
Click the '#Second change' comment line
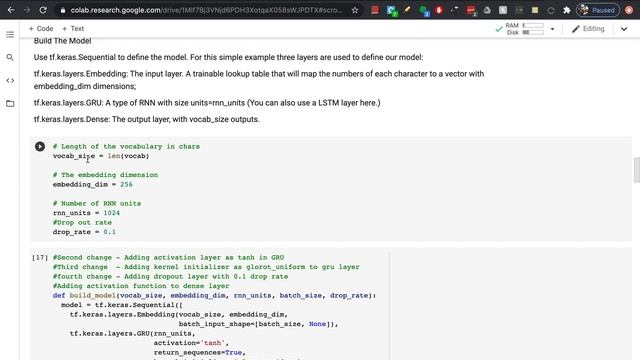[168, 258]
